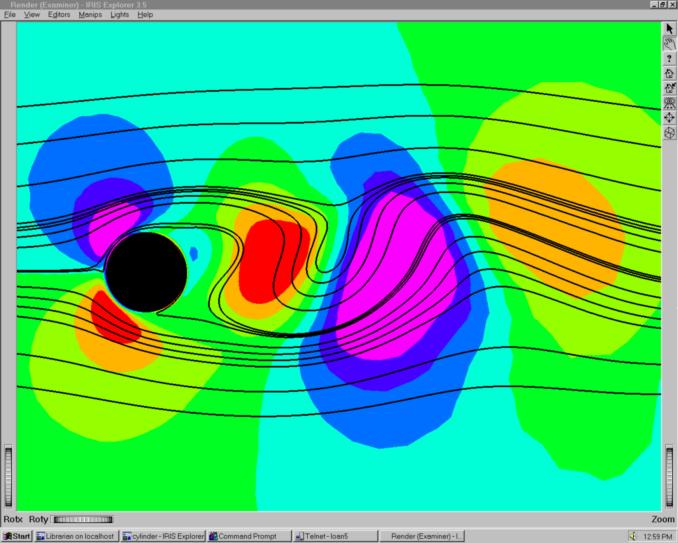
Task: Click the Windows Start button
Action: [x=17, y=536]
